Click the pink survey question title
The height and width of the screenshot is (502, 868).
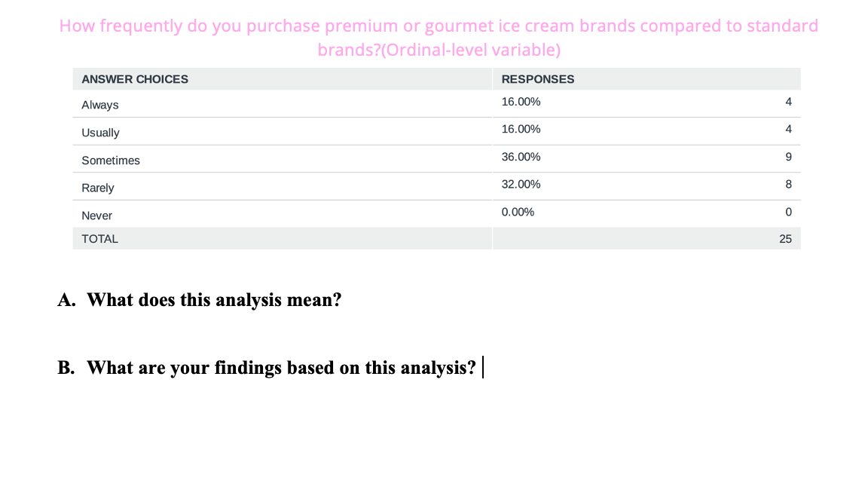click(x=439, y=26)
